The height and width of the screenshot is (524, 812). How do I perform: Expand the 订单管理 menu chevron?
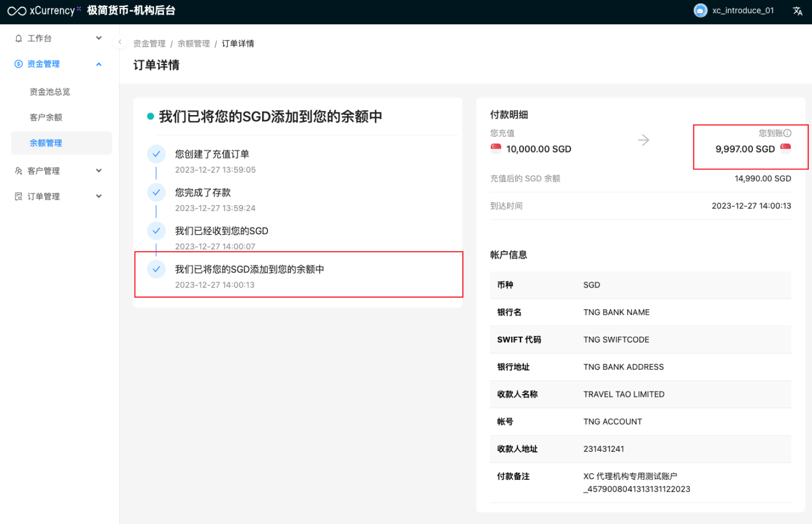point(99,196)
